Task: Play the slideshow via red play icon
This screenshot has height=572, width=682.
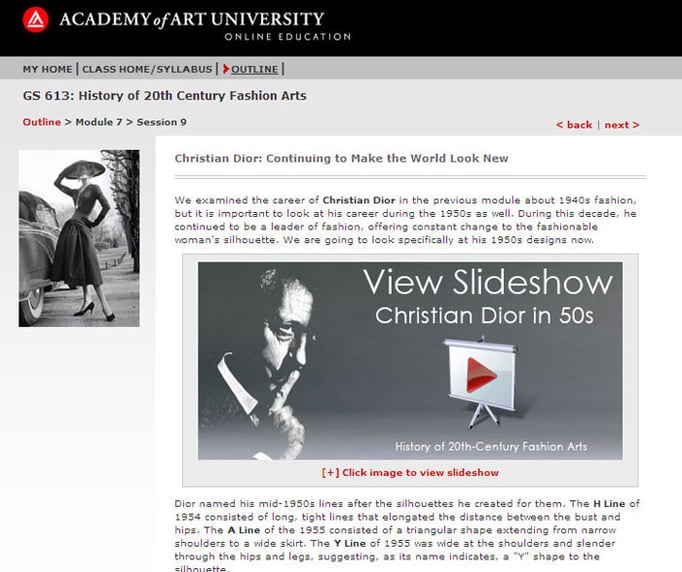Action: click(x=481, y=375)
